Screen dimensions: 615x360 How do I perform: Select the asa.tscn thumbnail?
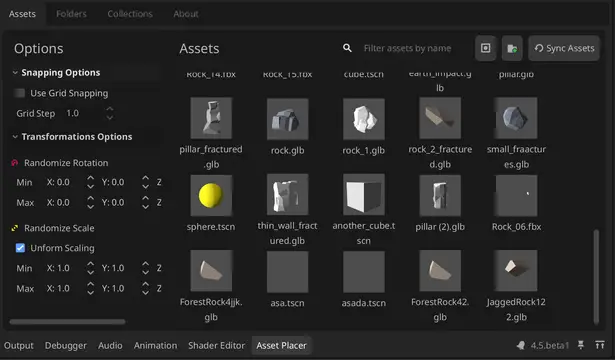[287, 272]
